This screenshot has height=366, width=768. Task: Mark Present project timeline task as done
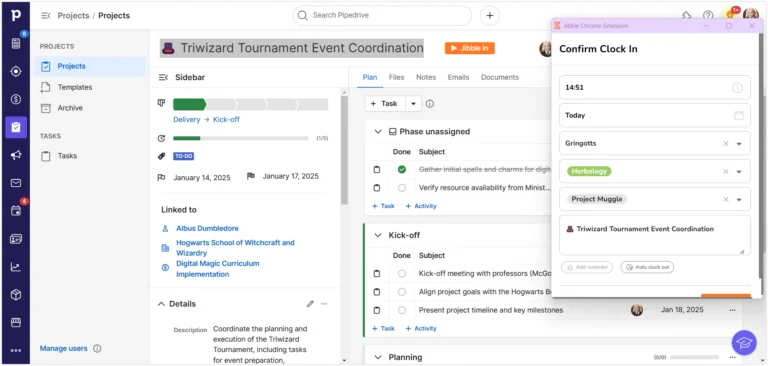(x=402, y=310)
